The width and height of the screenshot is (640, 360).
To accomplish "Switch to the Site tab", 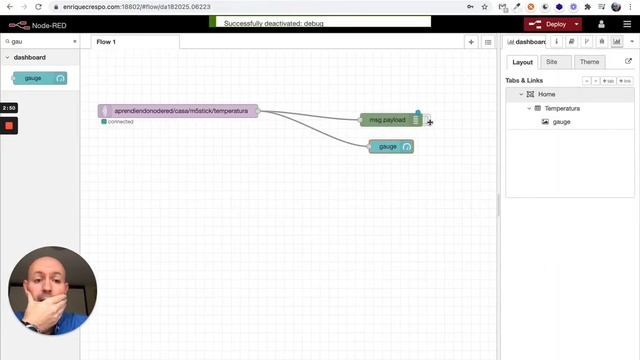I will 556,62.
